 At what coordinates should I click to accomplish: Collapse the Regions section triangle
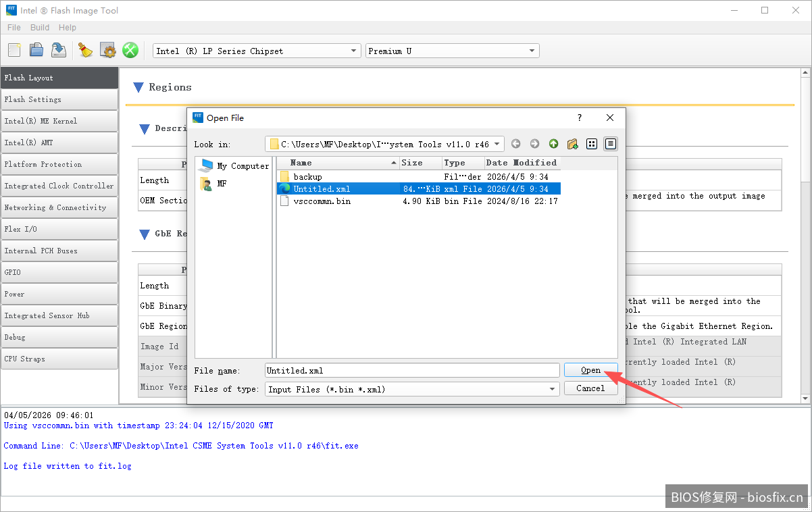point(138,87)
